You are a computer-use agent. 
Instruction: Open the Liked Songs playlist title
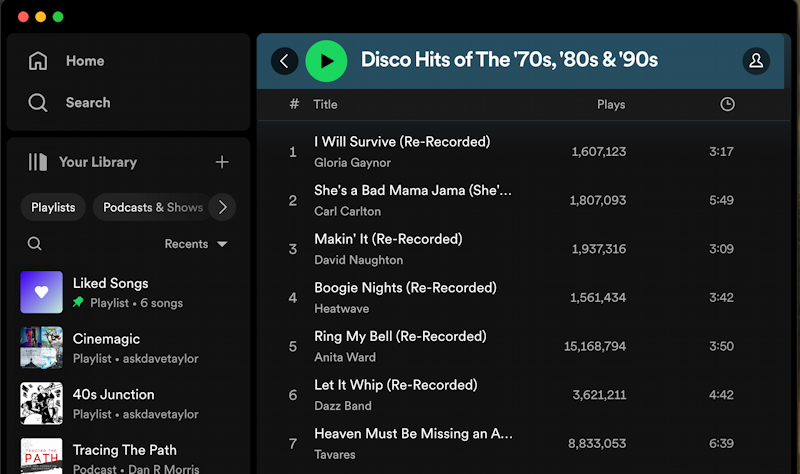[111, 283]
